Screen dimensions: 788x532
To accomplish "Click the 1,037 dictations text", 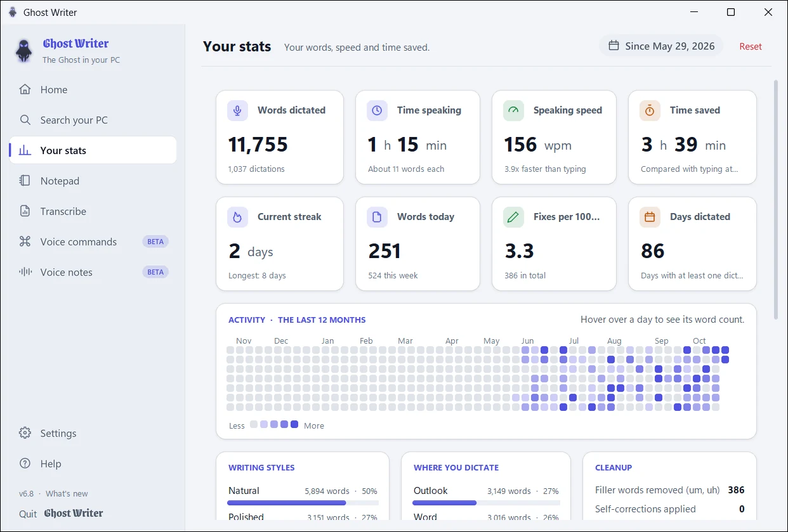I will (256, 169).
